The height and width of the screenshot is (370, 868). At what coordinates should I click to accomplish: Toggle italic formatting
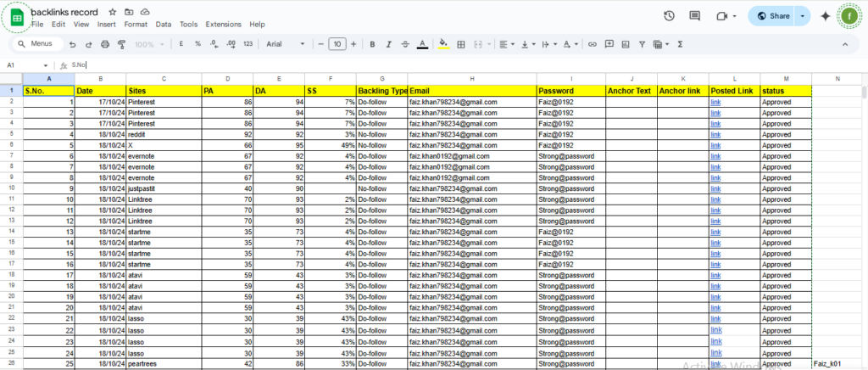click(388, 44)
